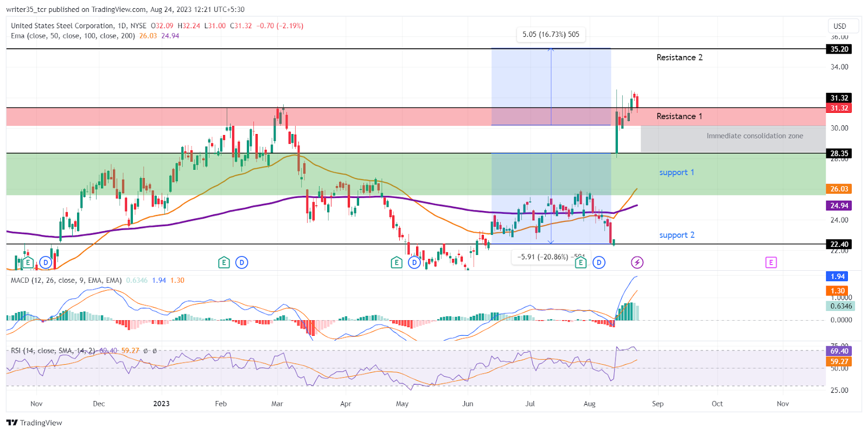
Task: Select the dividend D marker at May
Action: click(x=414, y=263)
